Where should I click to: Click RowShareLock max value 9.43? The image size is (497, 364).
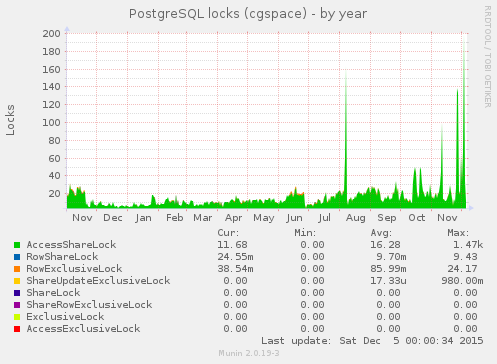click(x=465, y=257)
